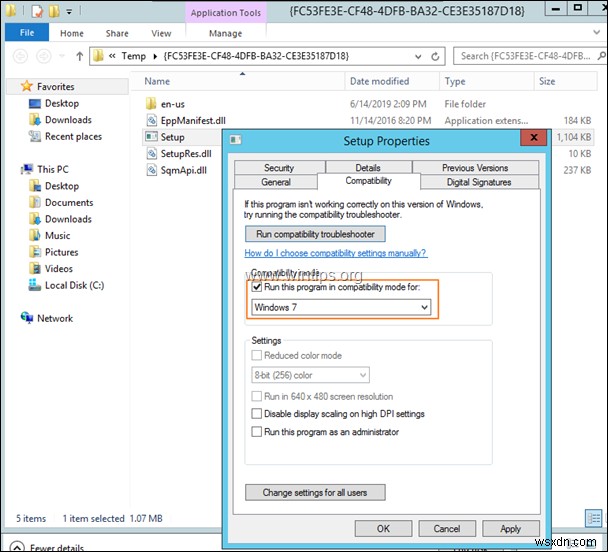Screen dimensions: 608x552
Task: Click the forward navigation arrow
Action: coord(43,56)
